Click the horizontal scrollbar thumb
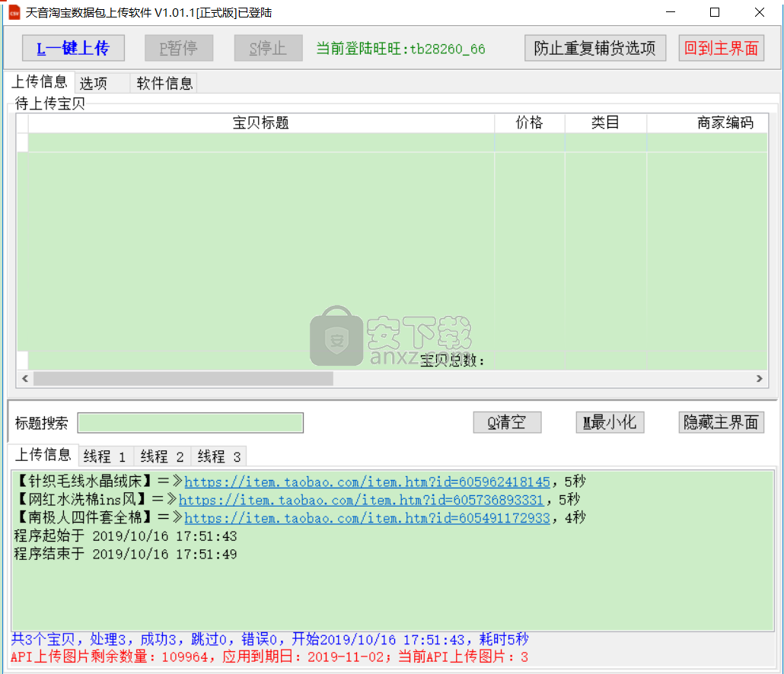The width and height of the screenshot is (784, 674). (183, 379)
